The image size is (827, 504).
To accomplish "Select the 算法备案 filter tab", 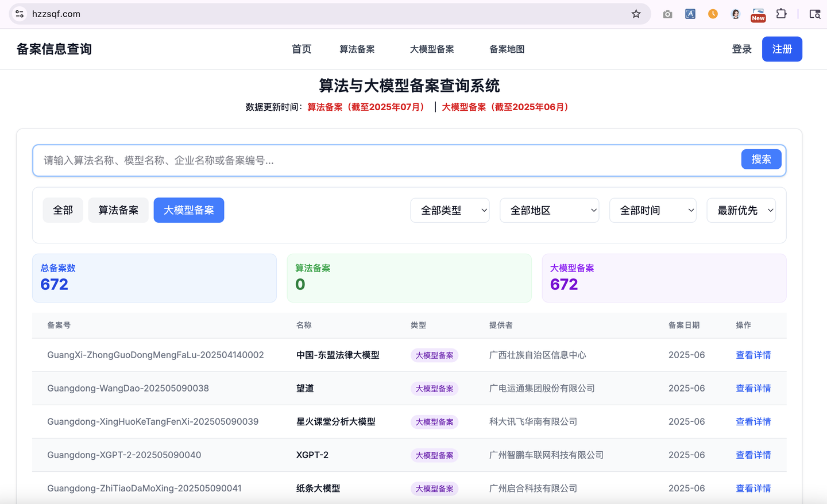I will (x=118, y=210).
